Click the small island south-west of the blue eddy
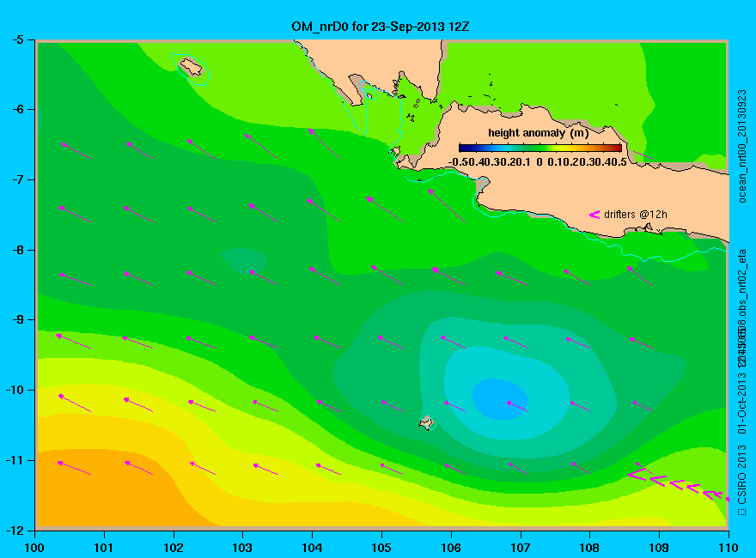Screen dimensions: 756x558 pos(427,423)
